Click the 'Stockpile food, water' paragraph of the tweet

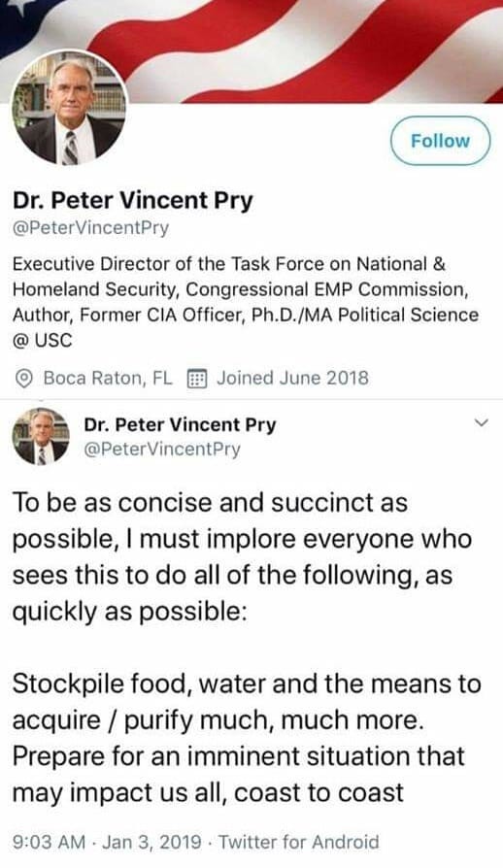coord(247,738)
